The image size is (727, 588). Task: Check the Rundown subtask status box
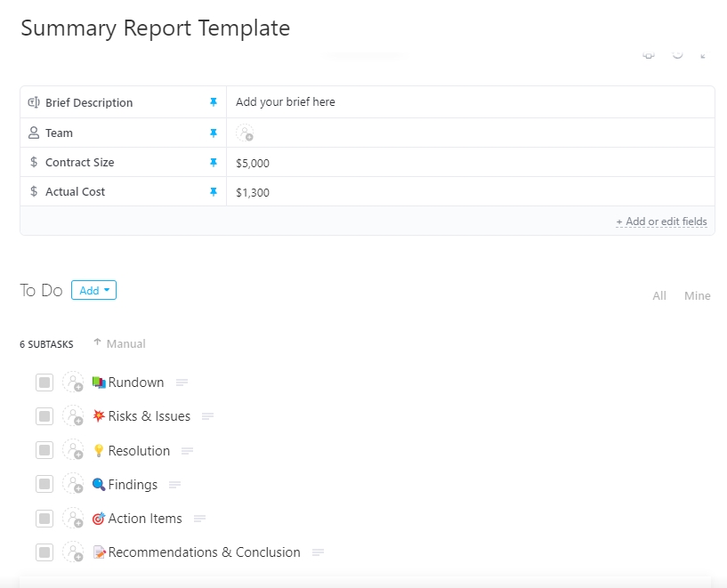coord(44,383)
